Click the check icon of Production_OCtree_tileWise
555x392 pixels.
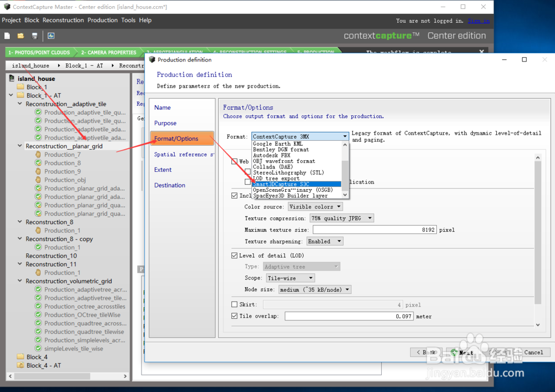point(38,314)
